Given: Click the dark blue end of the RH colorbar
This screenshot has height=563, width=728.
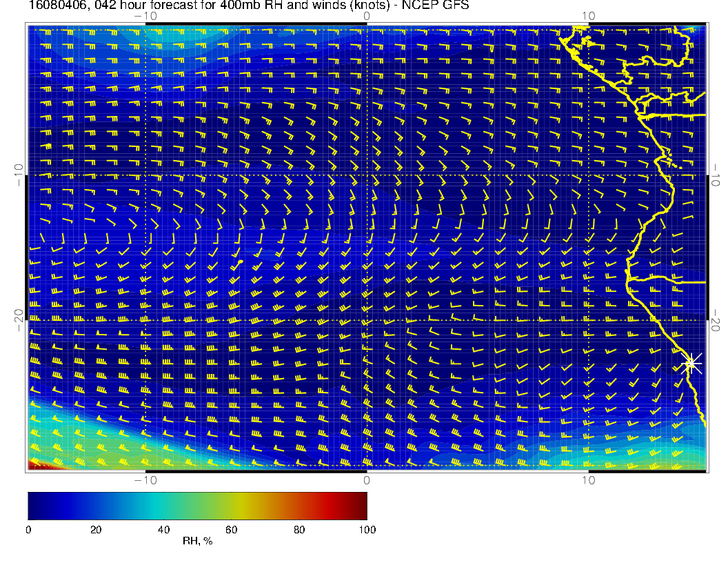Looking at the screenshot, I should pyautogui.click(x=32, y=505).
